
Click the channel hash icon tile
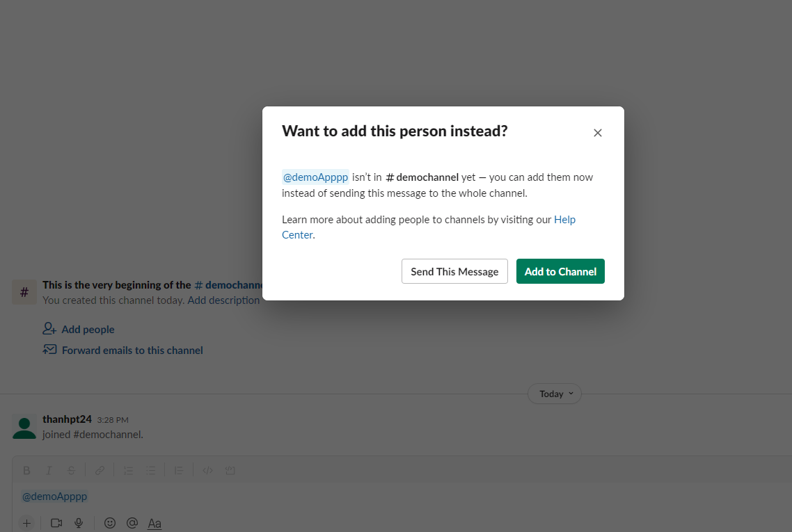point(24,292)
